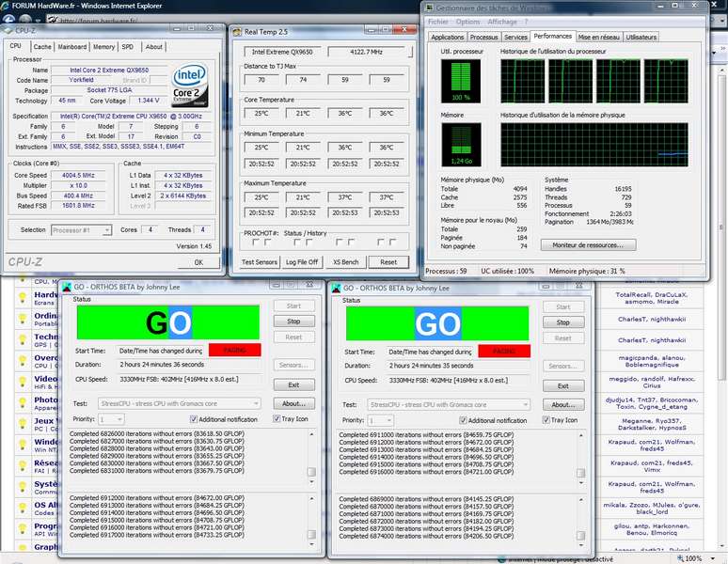
Task: Open the SPD tab in CPU-Z
Action: point(128,47)
